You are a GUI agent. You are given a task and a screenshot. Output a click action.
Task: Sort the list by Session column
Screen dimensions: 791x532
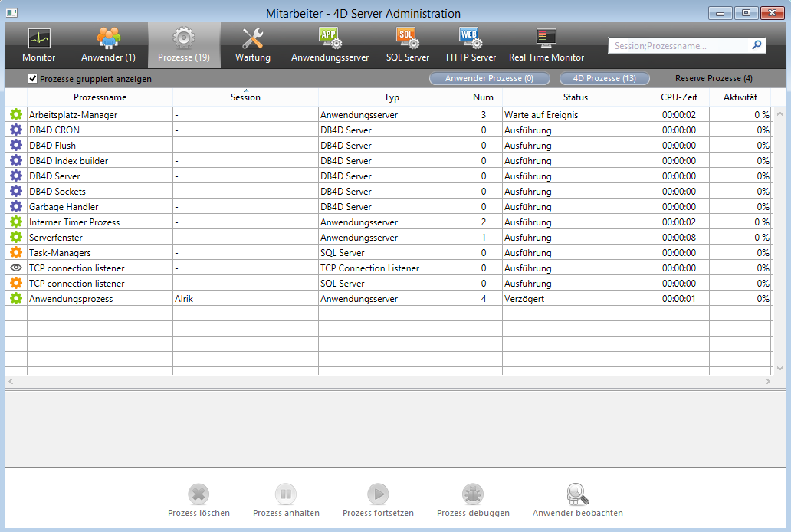click(245, 97)
